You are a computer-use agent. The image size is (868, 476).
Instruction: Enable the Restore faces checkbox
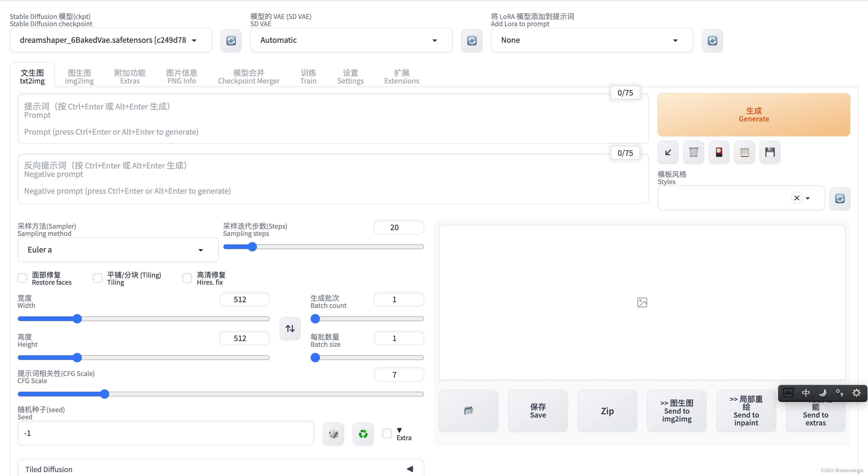[22, 278]
